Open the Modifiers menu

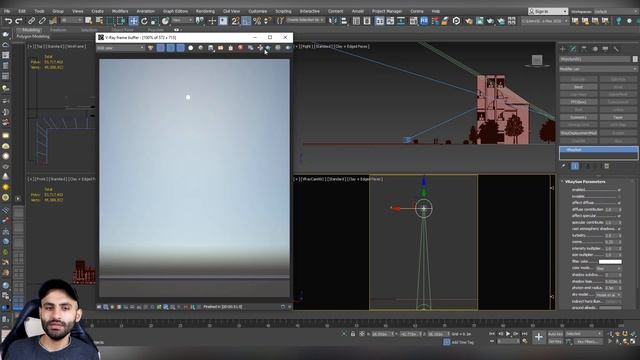(x=120, y=11)
